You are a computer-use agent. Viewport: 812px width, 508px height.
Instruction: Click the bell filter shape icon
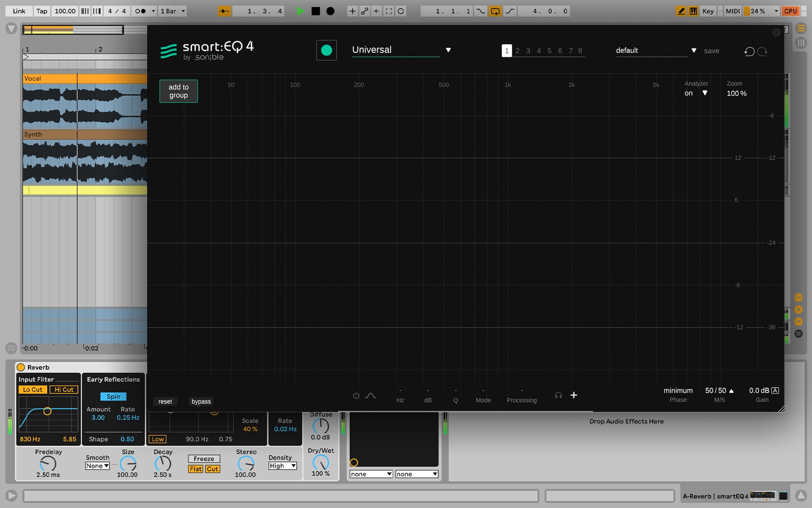point(370,395)
